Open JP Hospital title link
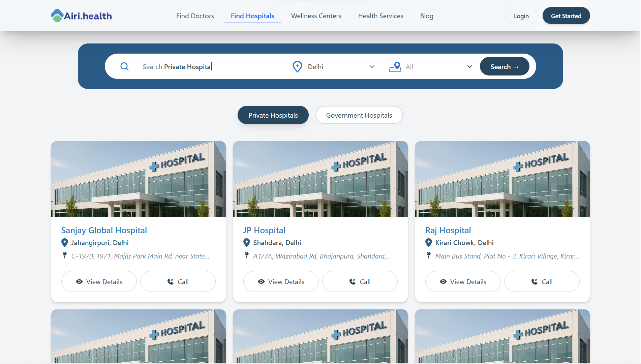Screen dimensions: 641x364 (x=264, y=230)
